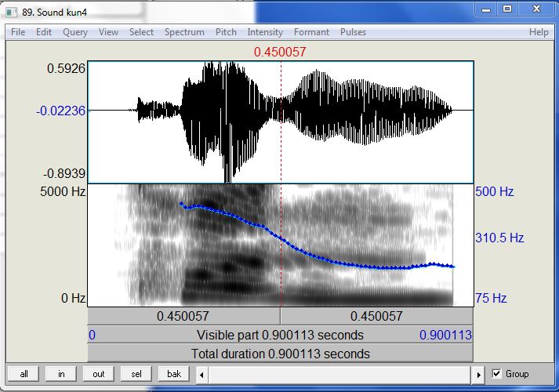Click the 'sel' zoom-to-selection button
Screen dimensions: 559x392
(x=136, y=374)
